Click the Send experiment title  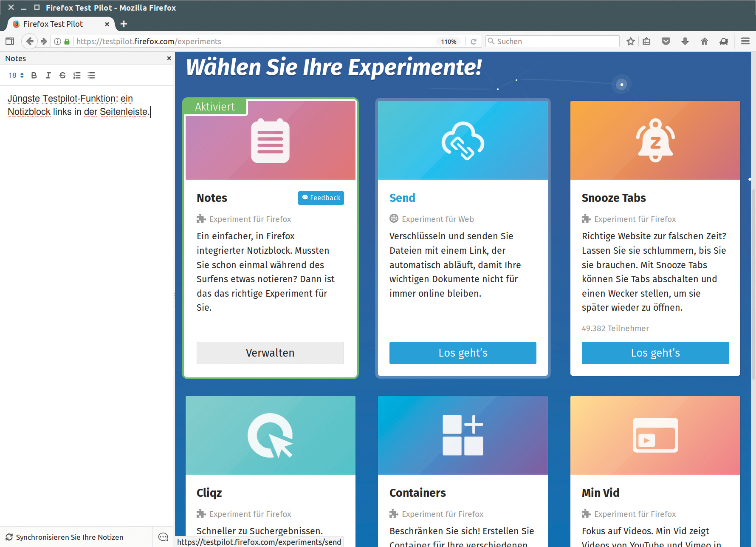(402, 198)
